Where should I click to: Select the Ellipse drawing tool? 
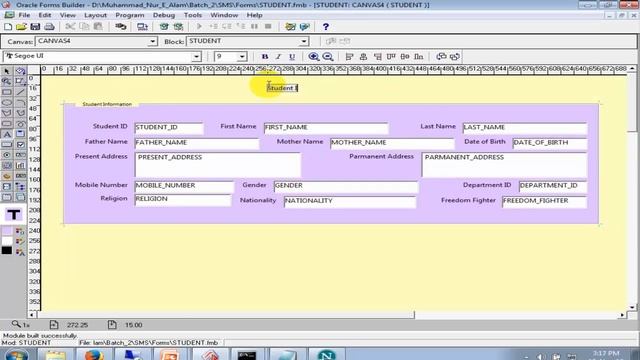point(7,102)
